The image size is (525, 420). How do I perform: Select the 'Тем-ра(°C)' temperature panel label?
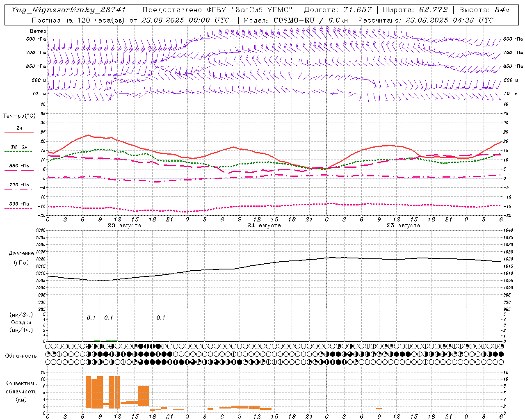coord(19,116)
